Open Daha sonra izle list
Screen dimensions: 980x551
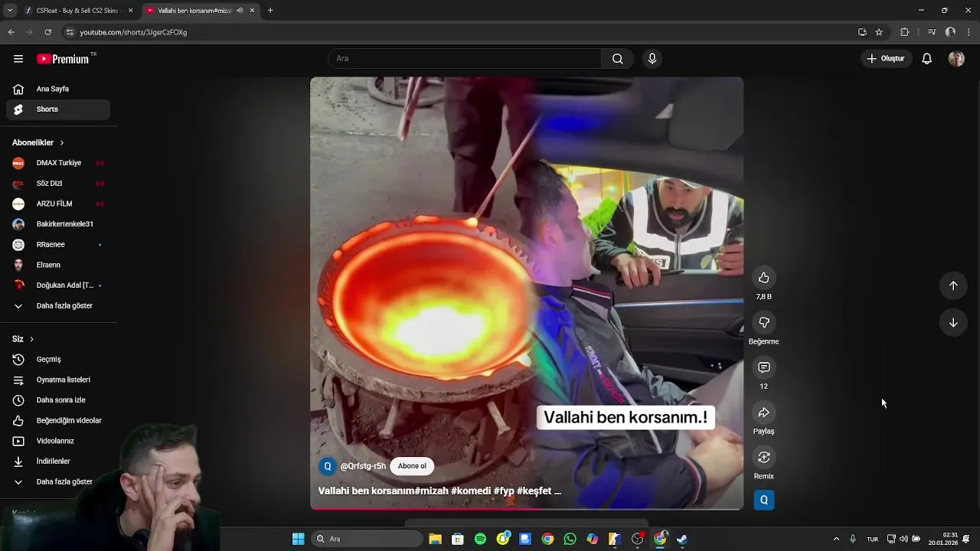(x=58, y=400)
